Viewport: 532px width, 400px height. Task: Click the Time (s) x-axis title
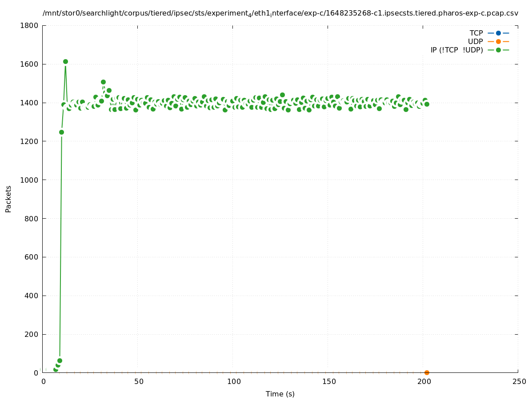(280, 394)
